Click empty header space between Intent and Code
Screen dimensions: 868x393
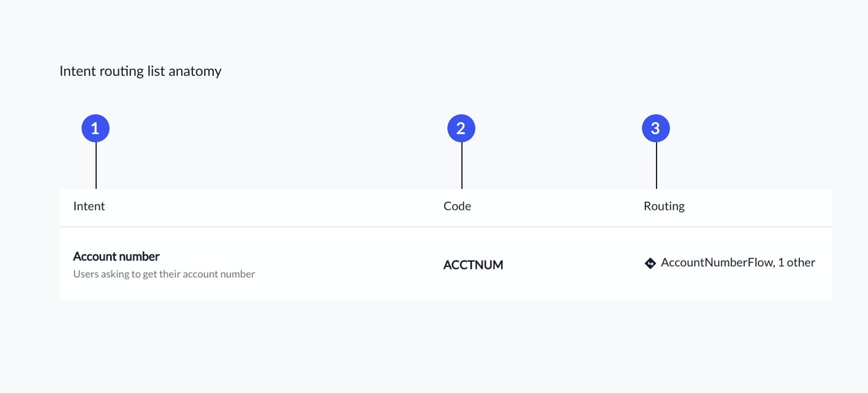(x=274, y=206)
